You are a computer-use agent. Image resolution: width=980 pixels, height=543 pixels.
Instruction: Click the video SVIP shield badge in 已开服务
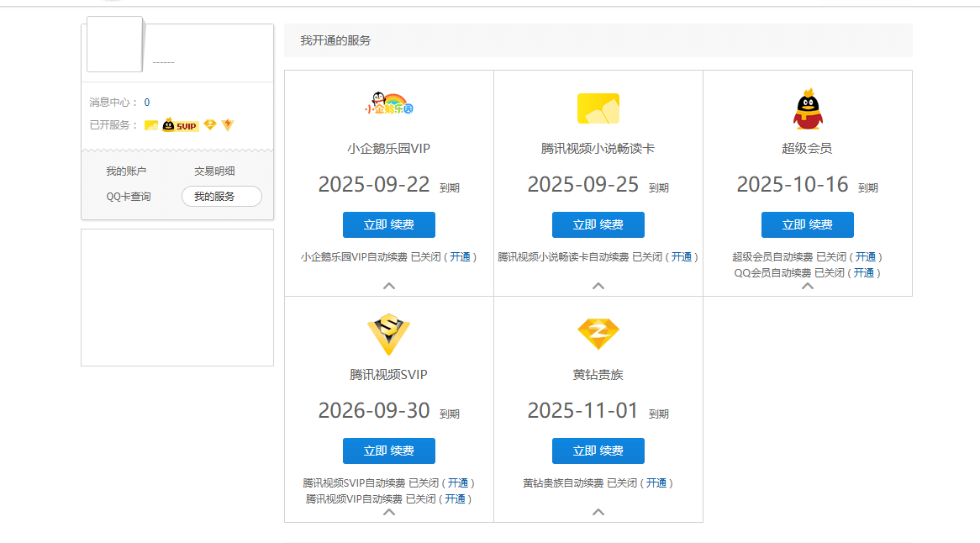228,125
